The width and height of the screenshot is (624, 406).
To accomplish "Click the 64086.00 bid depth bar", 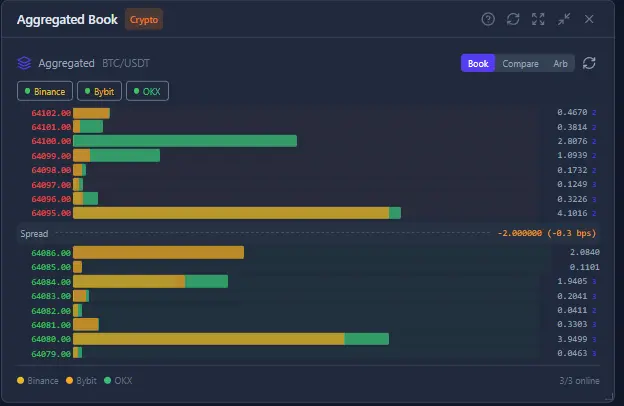I will click(x=158, y=252).
